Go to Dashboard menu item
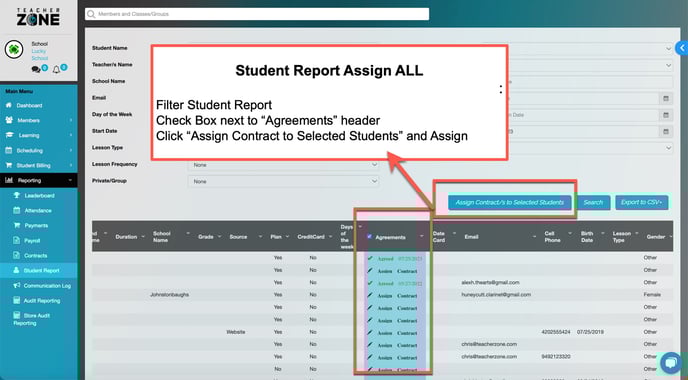This screenshot has width=688, height=380. 29,105
